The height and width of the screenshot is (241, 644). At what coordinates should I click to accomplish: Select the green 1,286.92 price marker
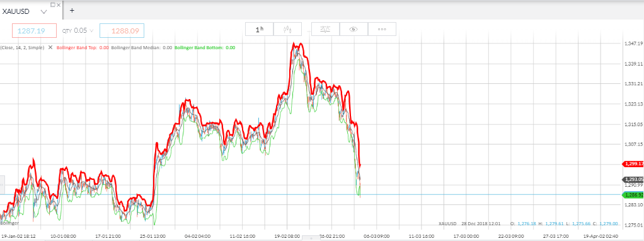pos(633,194)
